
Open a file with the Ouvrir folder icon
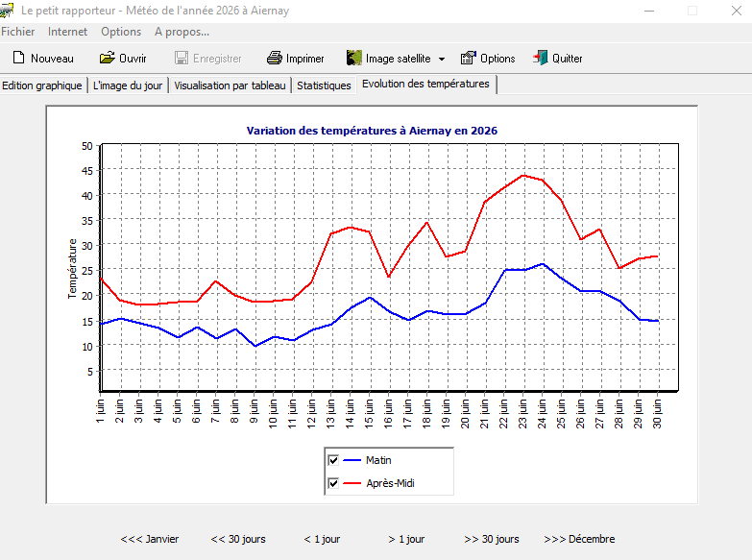pos(107,58)
